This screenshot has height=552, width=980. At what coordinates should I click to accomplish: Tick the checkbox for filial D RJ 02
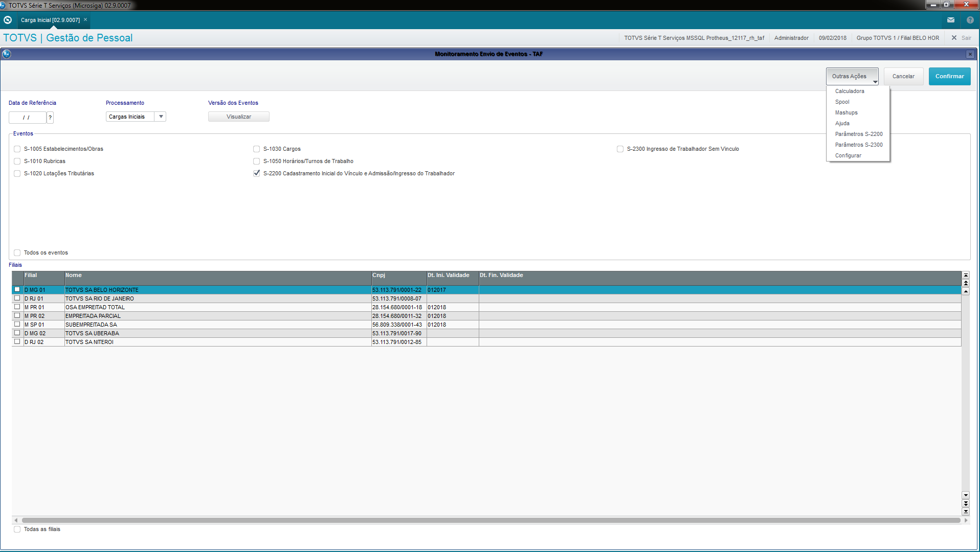pos(17,342)
